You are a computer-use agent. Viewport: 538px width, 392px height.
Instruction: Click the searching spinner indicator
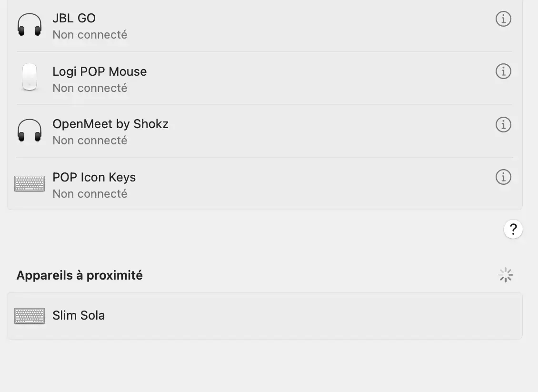[x=506, y=275]
